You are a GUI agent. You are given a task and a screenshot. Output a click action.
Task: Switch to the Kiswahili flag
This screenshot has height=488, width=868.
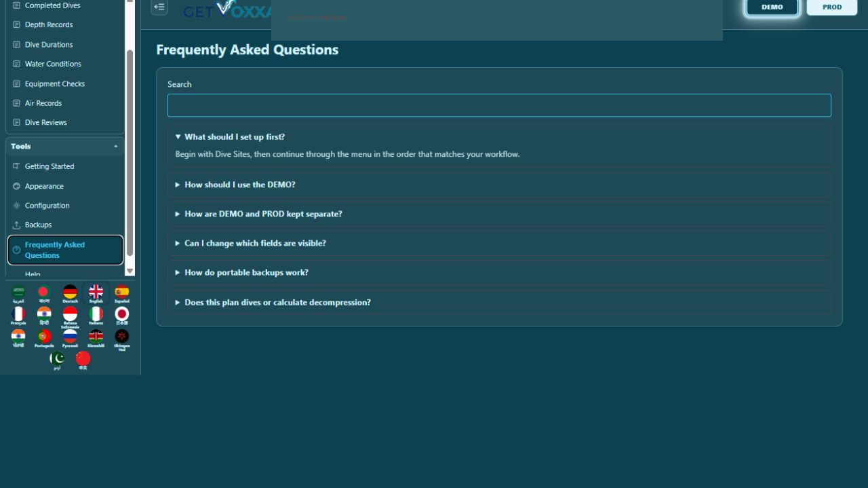click(x=96, y=339)
